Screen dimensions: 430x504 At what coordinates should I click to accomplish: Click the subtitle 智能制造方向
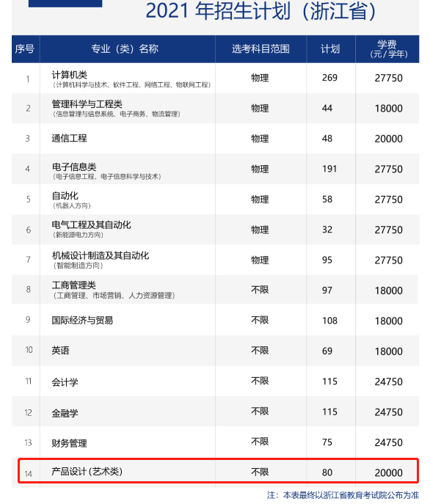(x=79, y=265)
